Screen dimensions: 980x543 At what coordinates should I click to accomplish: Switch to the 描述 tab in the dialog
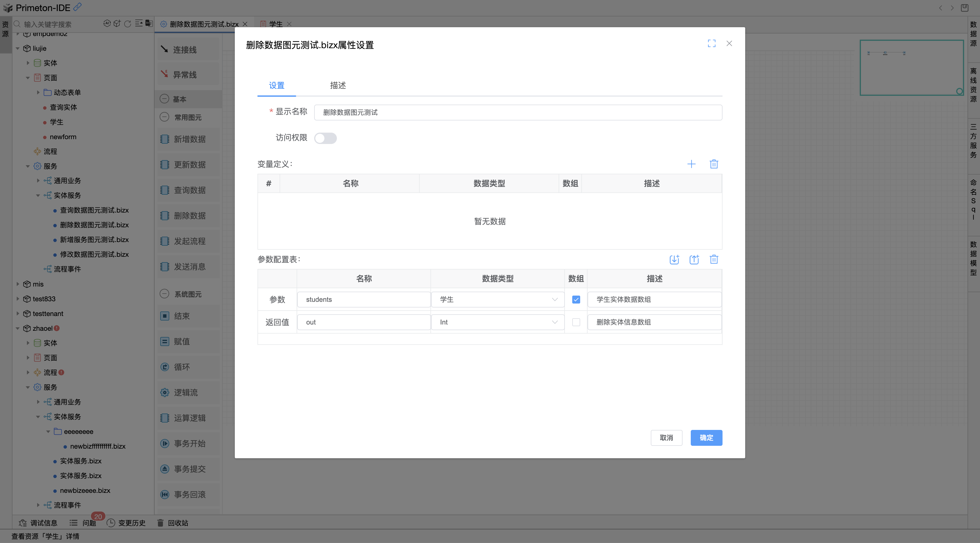tap(337, 86)
